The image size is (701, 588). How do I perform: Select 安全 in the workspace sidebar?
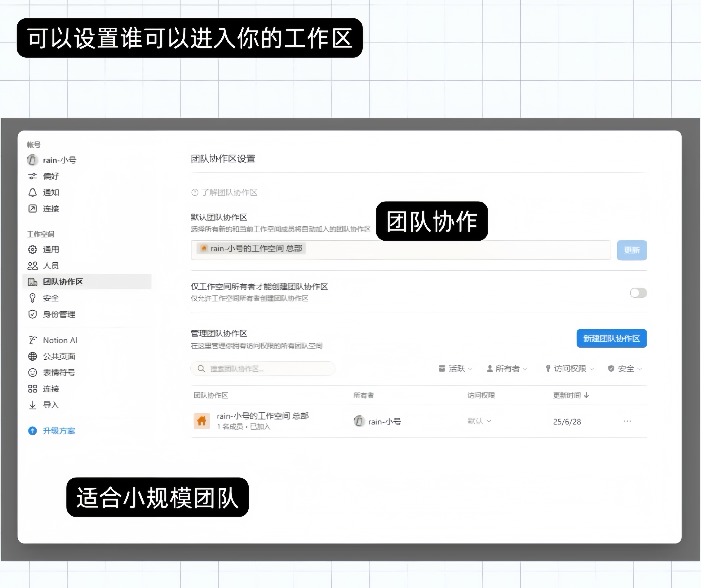[x=51, y=298]
